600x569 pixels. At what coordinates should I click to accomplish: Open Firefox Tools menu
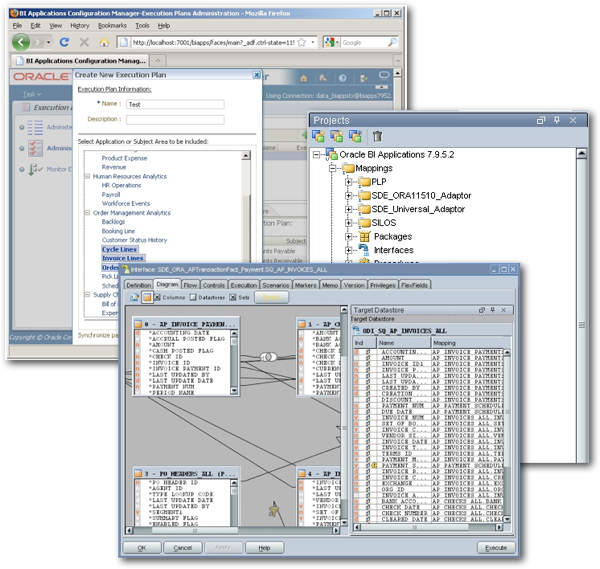142,26
